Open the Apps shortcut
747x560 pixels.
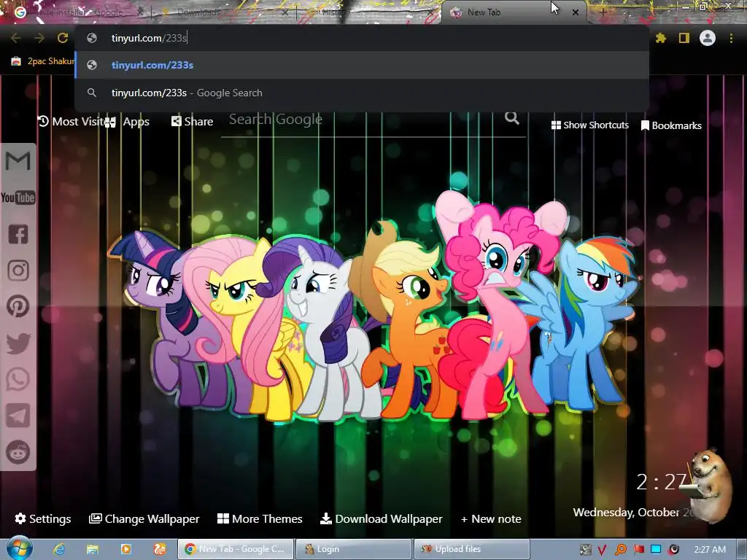point(128,122)
